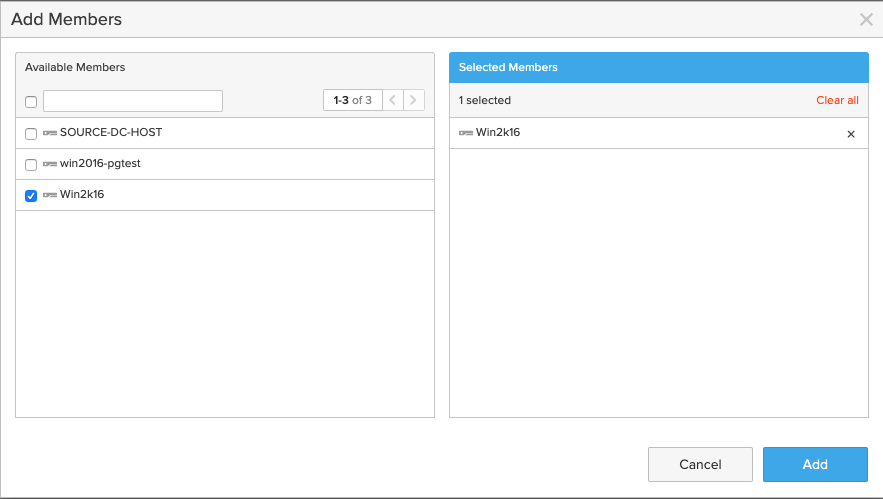Click the host icon beside SOURCE-DC-HOST
This screenshot has height=499, width=883.
[x=50, y=133]
